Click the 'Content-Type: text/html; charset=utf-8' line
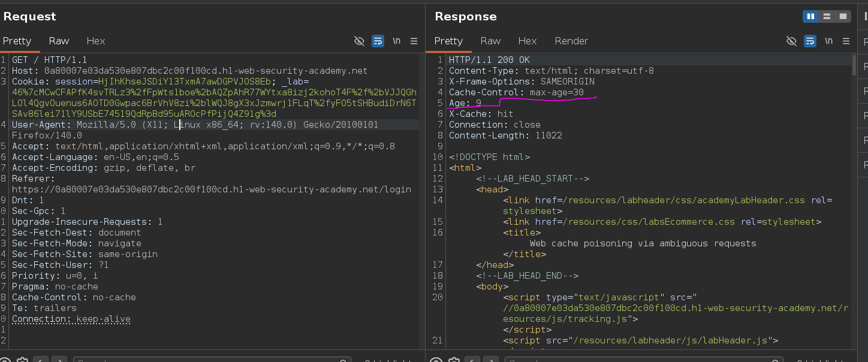 (551, 71)
